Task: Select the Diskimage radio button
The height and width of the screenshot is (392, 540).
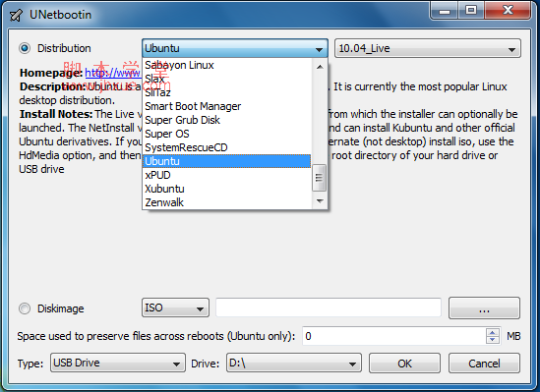Action: click(x=25, y=308)
